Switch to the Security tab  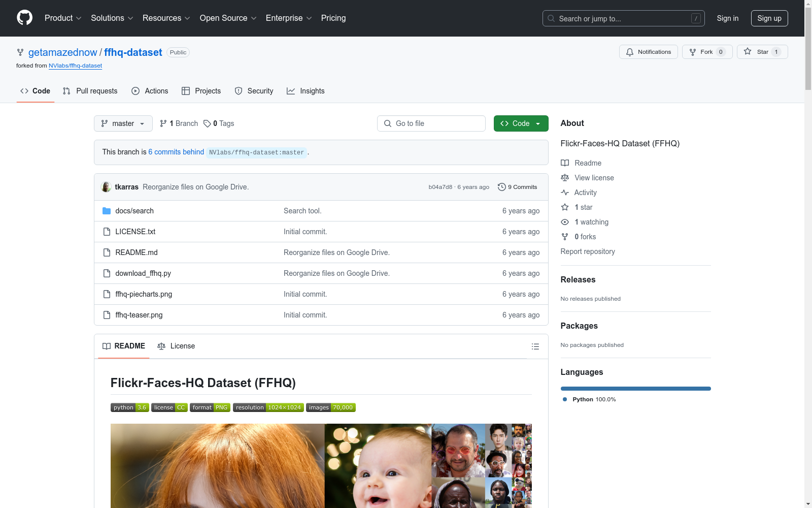[254, 91]
